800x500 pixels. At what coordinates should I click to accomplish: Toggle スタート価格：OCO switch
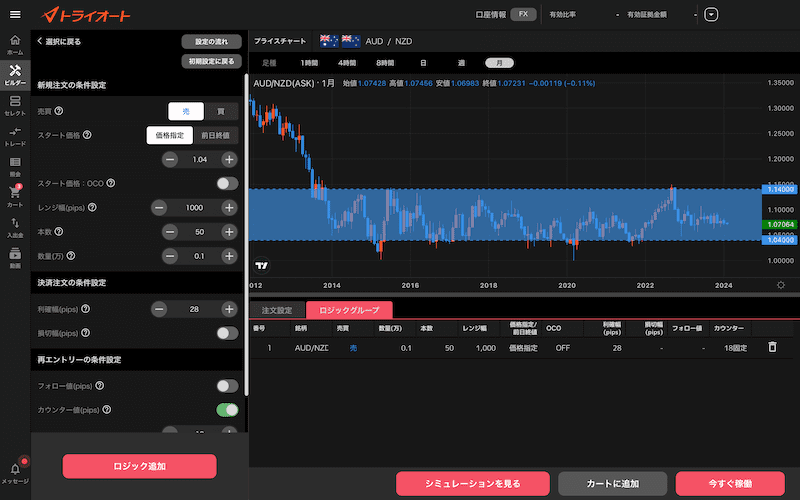(x=228, y=183)
